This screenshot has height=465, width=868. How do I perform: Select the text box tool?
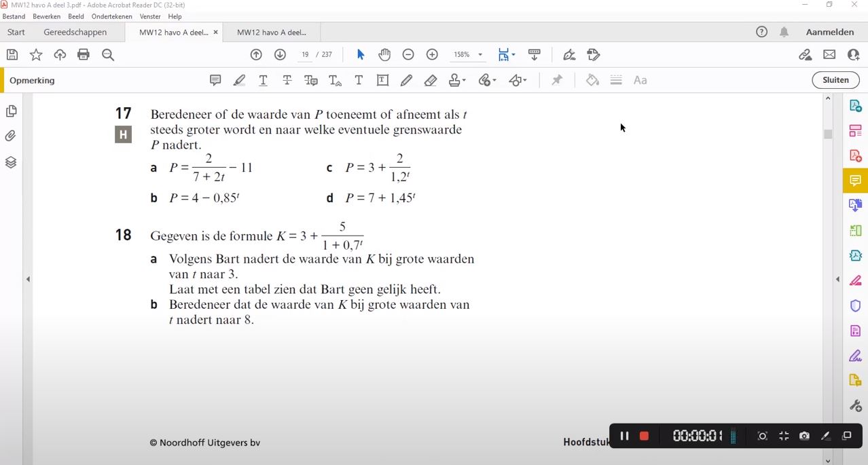(382, 80)
